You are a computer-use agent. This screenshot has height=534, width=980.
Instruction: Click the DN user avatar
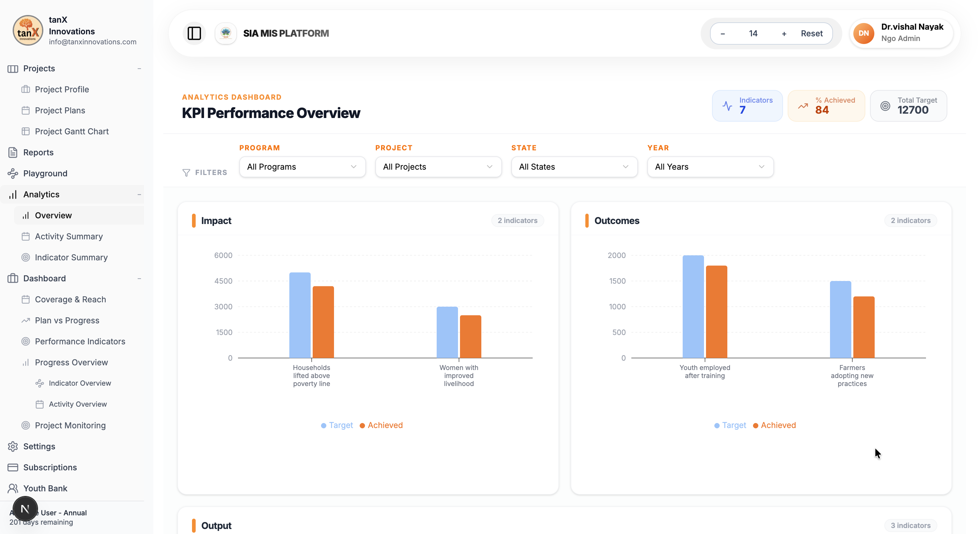coord(864,33)
